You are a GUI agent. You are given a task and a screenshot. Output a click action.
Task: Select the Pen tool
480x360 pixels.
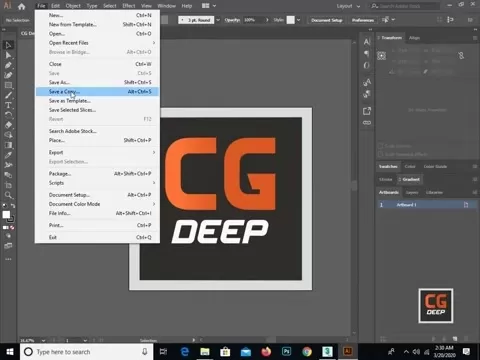pyautogui.click(x=8, y=65)
